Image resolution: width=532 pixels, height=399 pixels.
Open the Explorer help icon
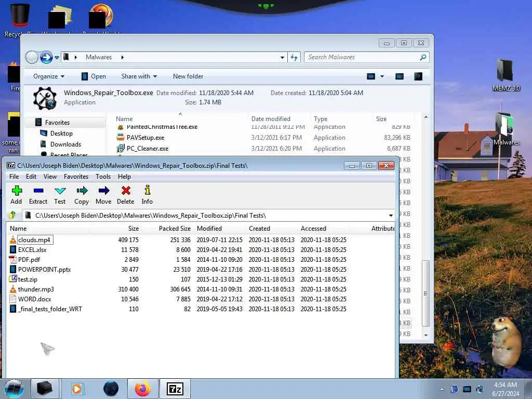tap(418, 76)
